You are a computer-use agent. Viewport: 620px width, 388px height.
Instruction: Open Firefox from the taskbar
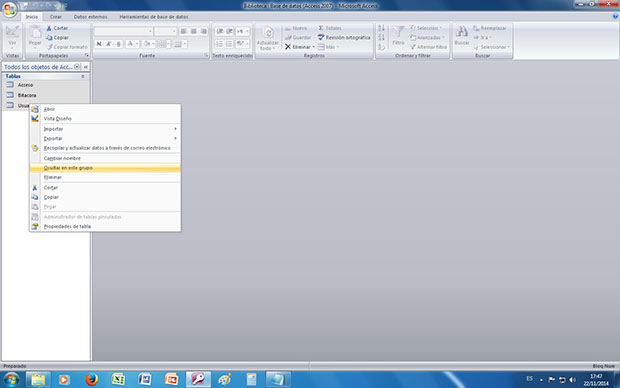click(91, 380)
